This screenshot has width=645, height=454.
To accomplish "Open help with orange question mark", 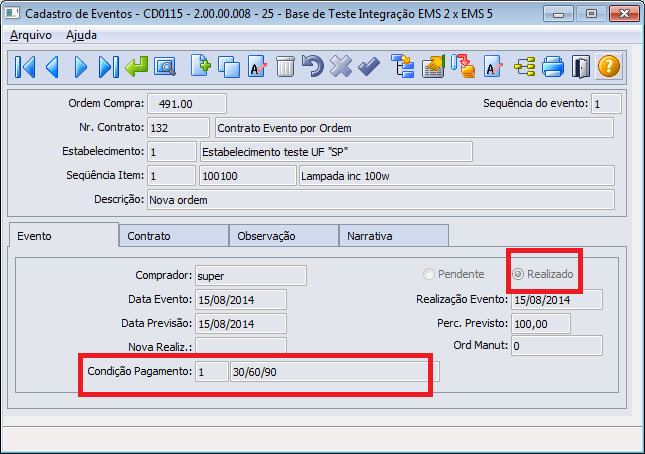I will click(609, 67).
